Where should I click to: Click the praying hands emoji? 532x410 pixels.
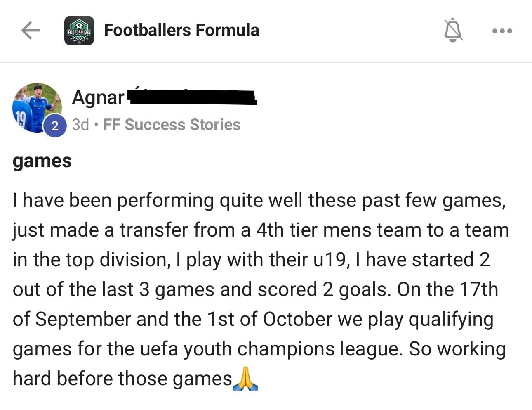[245, 379]
